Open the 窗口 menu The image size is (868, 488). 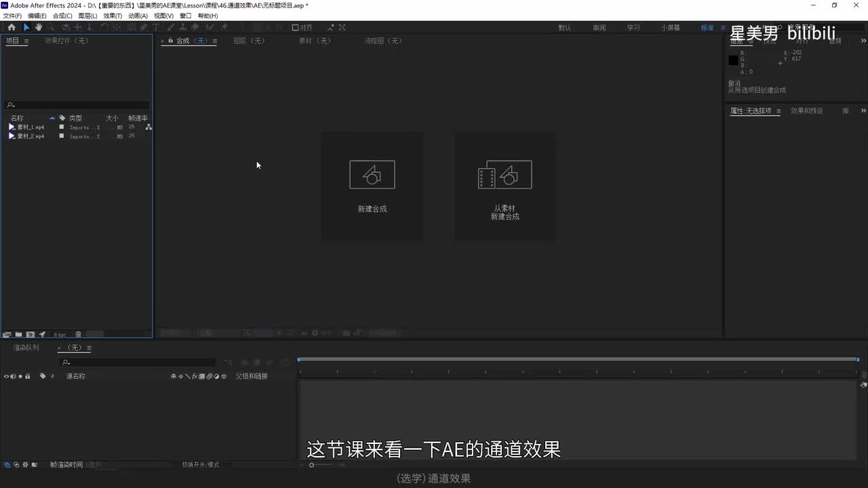(x=185, y=16)
